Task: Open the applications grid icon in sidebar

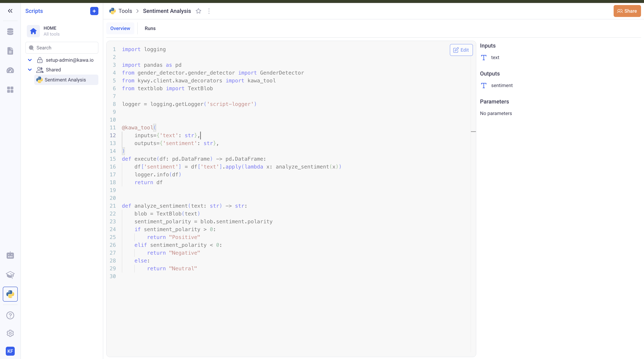Action: tap(10, 89)
